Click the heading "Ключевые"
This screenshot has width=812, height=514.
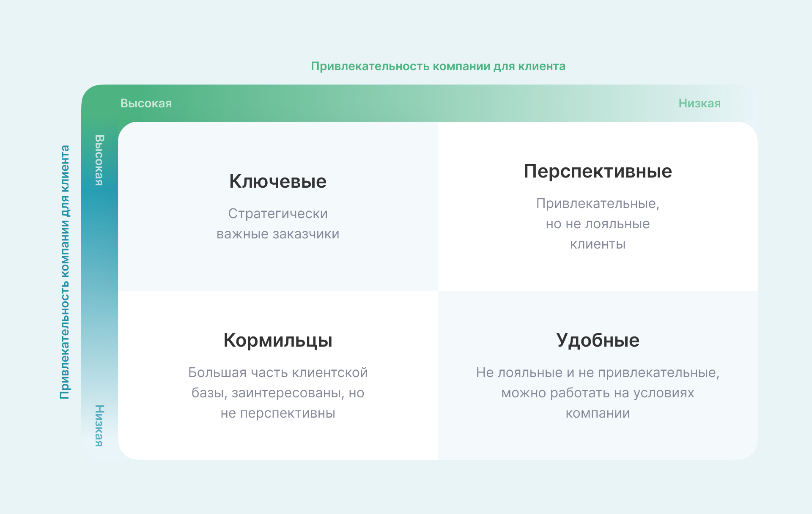point(277,181)
